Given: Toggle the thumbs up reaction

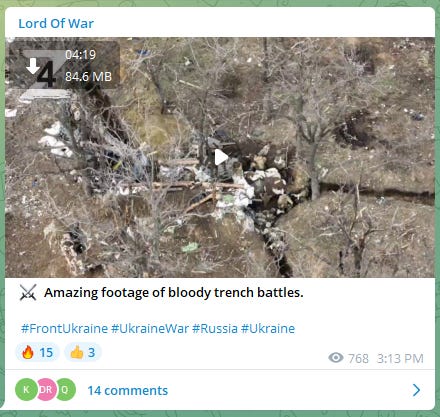Looking at the screenshot, I should [83, 352].
